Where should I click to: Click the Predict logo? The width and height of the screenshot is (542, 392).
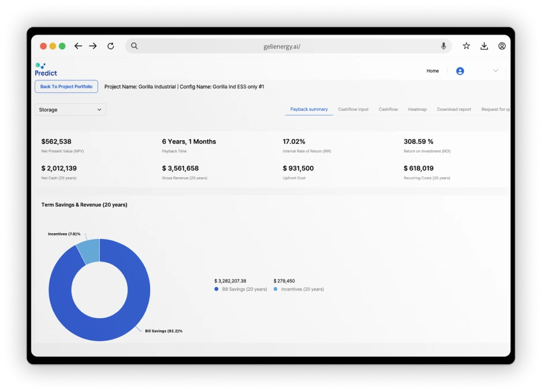coord(46,69)
